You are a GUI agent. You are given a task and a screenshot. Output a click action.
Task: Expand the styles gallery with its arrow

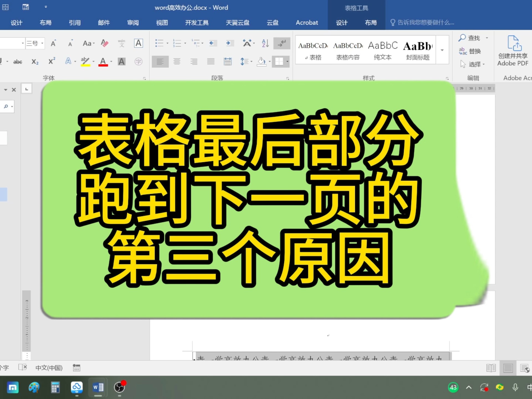tap(442, 50)
